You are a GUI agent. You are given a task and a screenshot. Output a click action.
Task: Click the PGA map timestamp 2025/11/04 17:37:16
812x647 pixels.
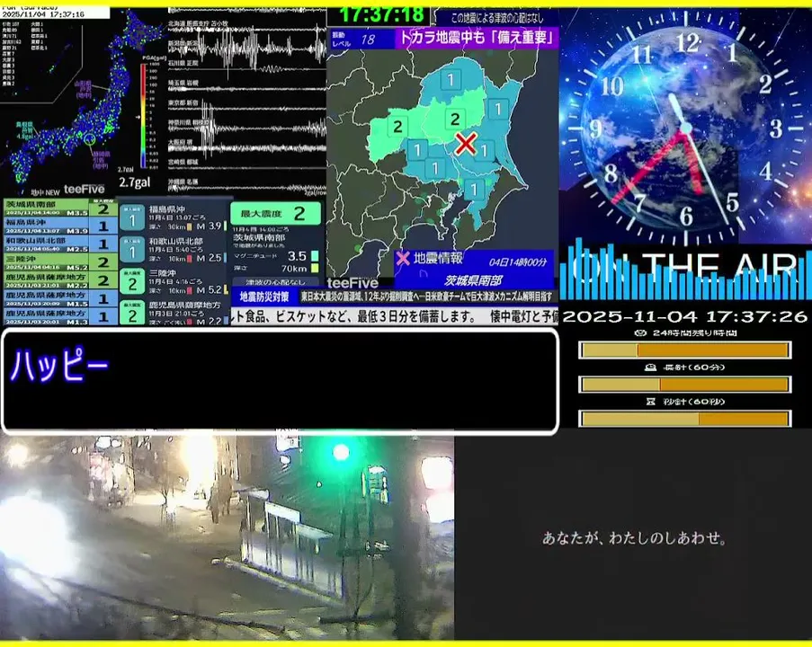[x=43, y=14]
